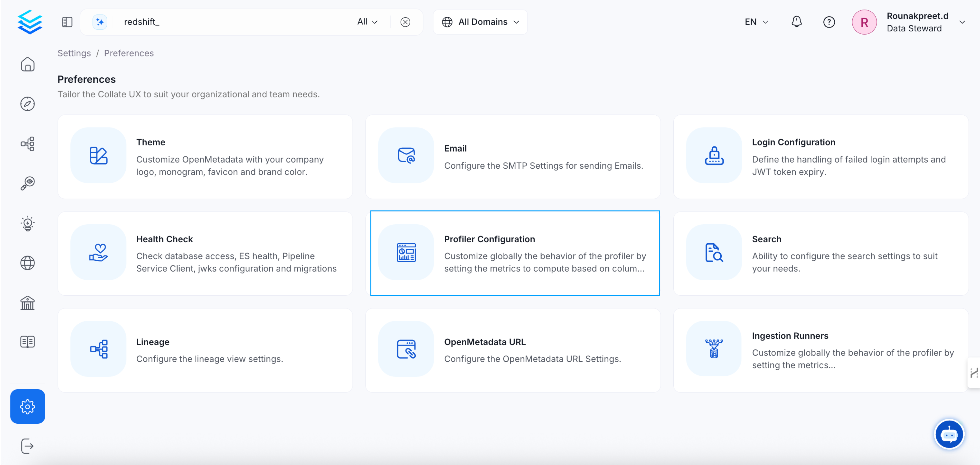Open the Insights lightbulb sidebar icon

click(x=27, y=223)
